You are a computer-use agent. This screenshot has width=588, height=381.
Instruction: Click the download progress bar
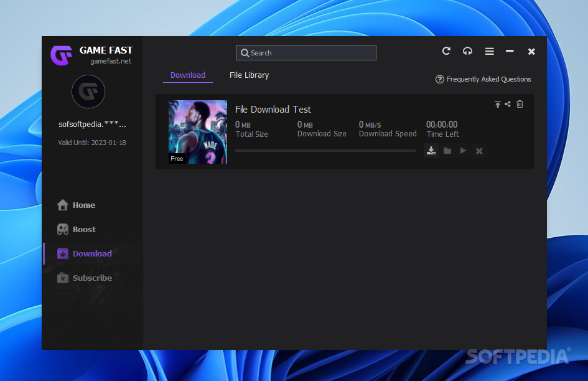pos(325,151)
